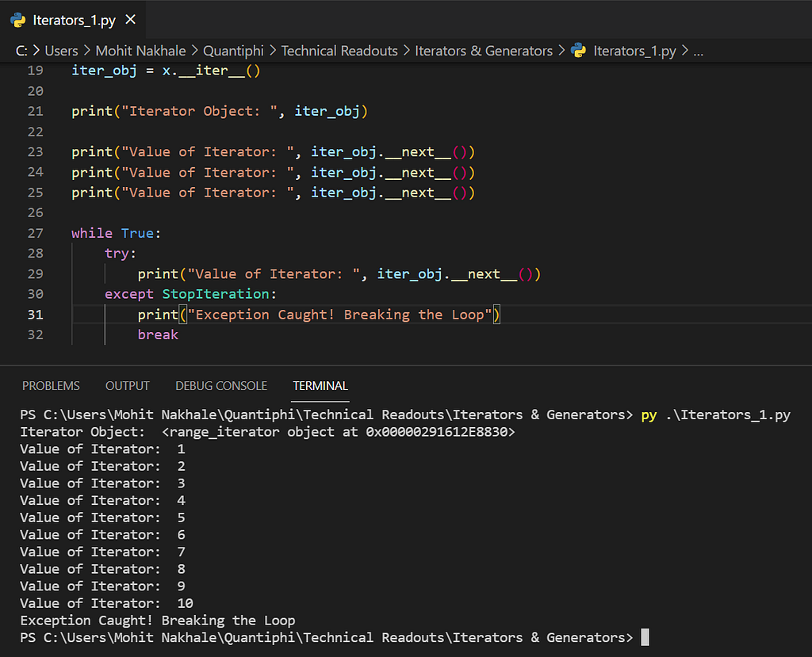812x657 pixels.
Task: Click terminal output 'Value of Iterator: 5'
Action: [x=102, y=518]
